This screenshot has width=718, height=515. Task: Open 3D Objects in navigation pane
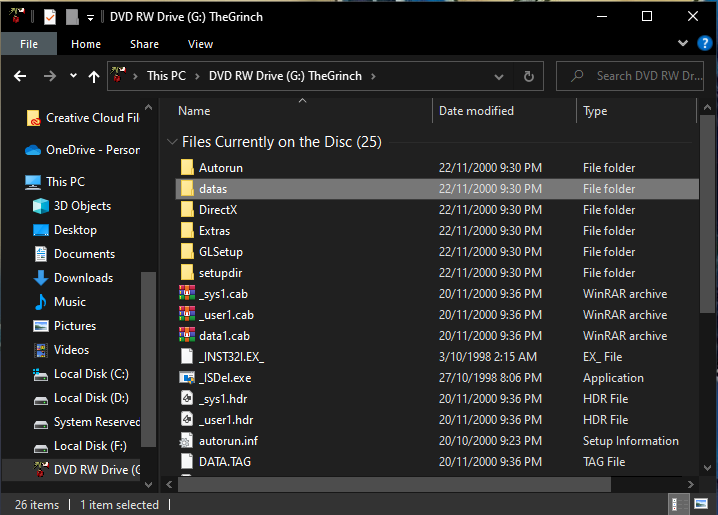point(72,206)
